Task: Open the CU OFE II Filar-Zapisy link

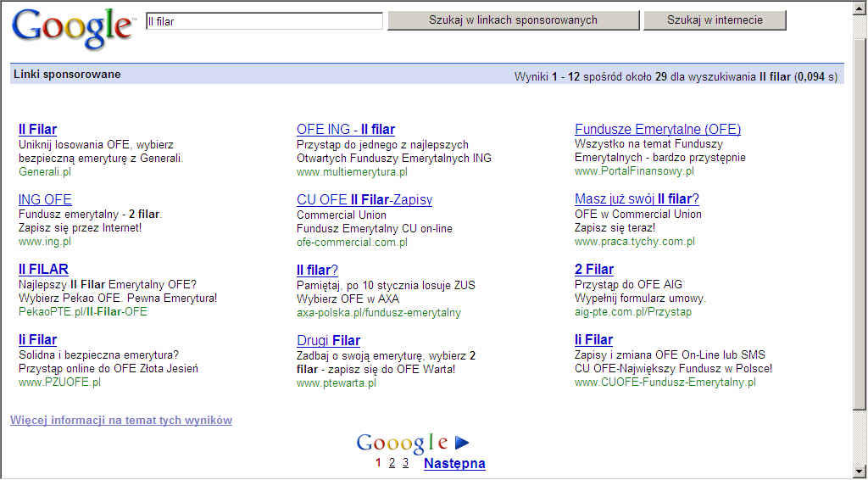Action: coord(364,200)
